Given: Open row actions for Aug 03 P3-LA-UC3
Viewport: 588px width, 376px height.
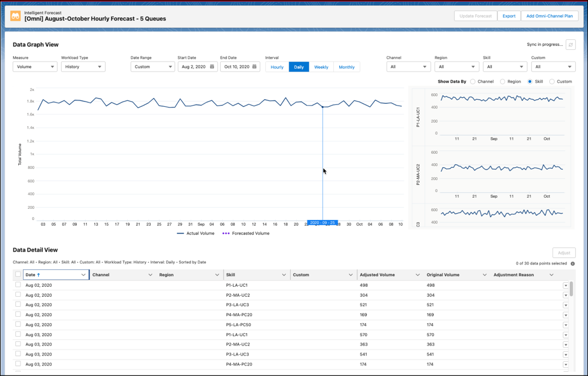Looking at the screenshot, I should [566, 355].
